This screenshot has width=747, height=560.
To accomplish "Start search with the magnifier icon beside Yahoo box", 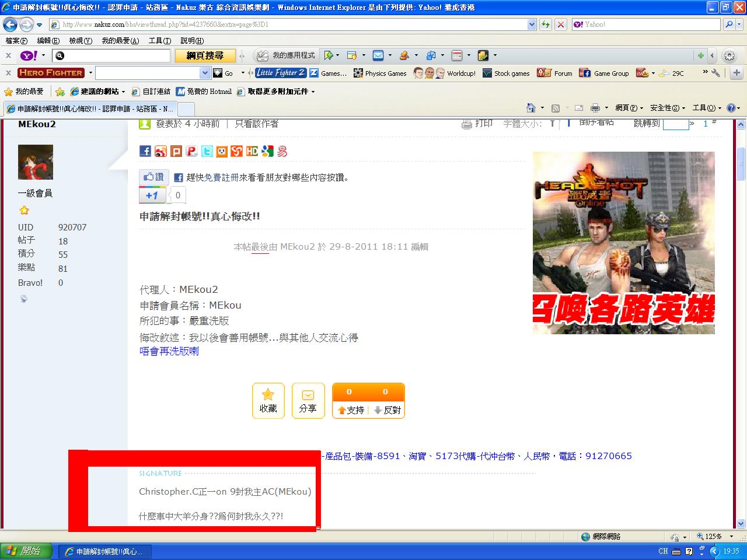I will click(729, 24).
